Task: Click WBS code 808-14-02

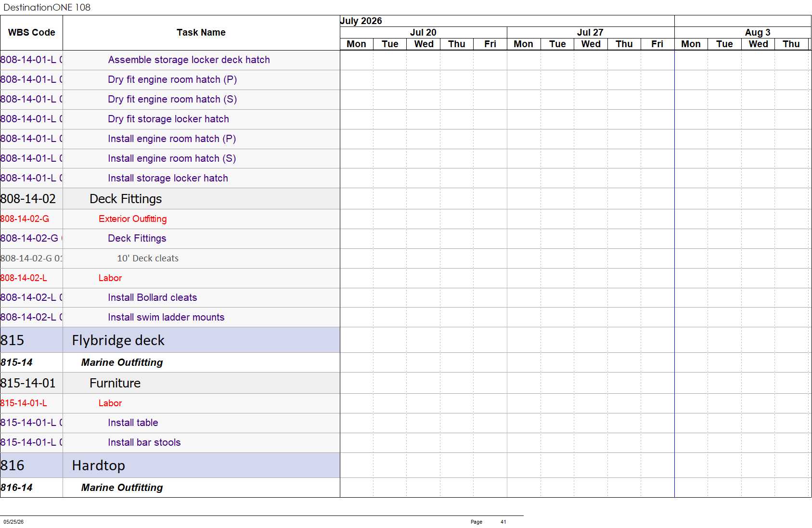Action: (28, 199)
